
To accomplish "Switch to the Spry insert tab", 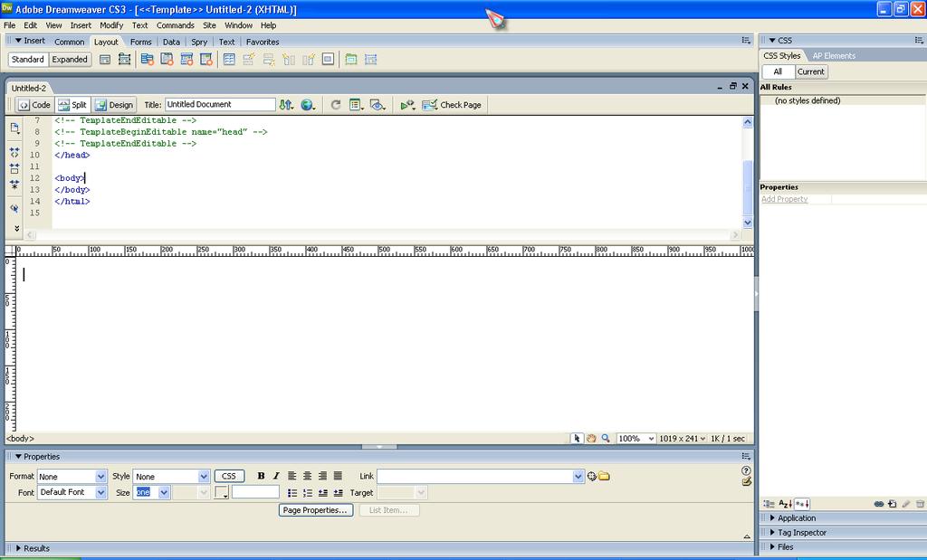I will [x=199, y=42].
